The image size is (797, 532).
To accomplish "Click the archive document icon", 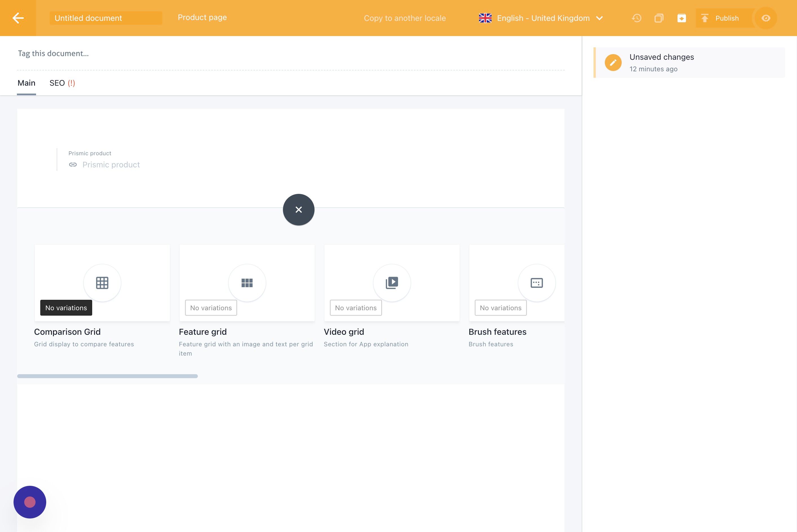I will 681,18.
